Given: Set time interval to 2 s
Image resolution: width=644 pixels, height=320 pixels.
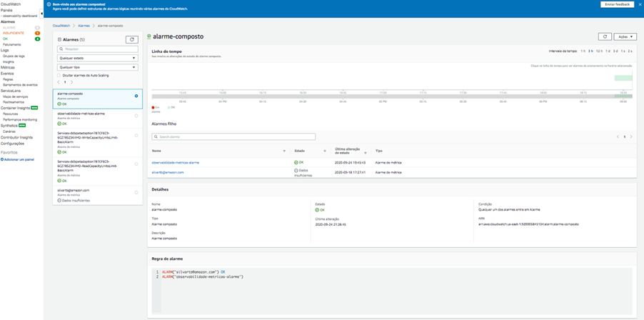Looking at the screenshot, I should pos(630,51).
